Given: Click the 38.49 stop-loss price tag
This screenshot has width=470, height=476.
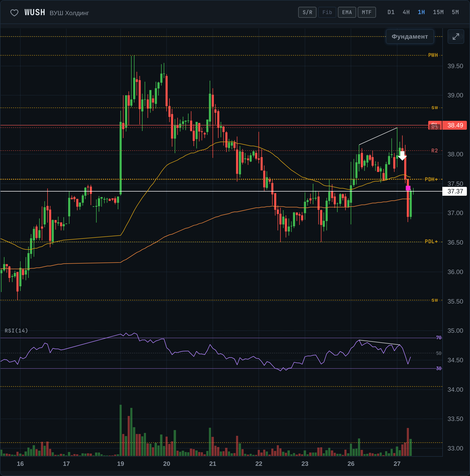Looking at the screenshot, I should tap(455, 125).
